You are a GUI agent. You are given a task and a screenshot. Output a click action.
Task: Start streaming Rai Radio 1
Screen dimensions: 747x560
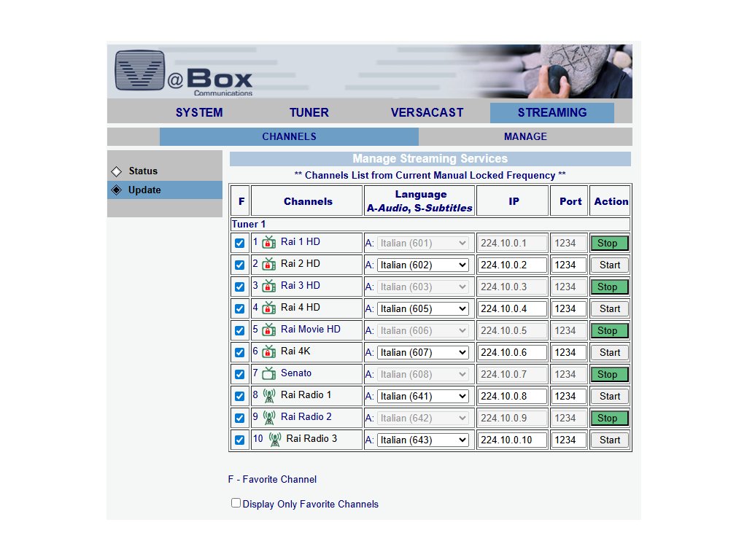coord(609,397)
